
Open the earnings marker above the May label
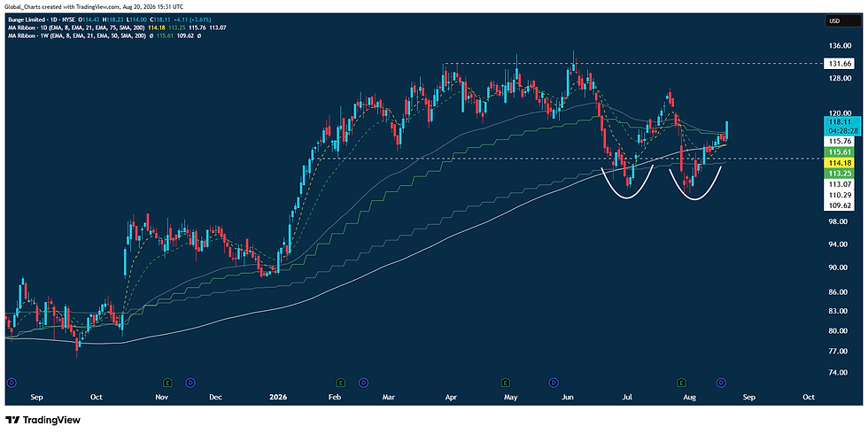coord(505,382)
